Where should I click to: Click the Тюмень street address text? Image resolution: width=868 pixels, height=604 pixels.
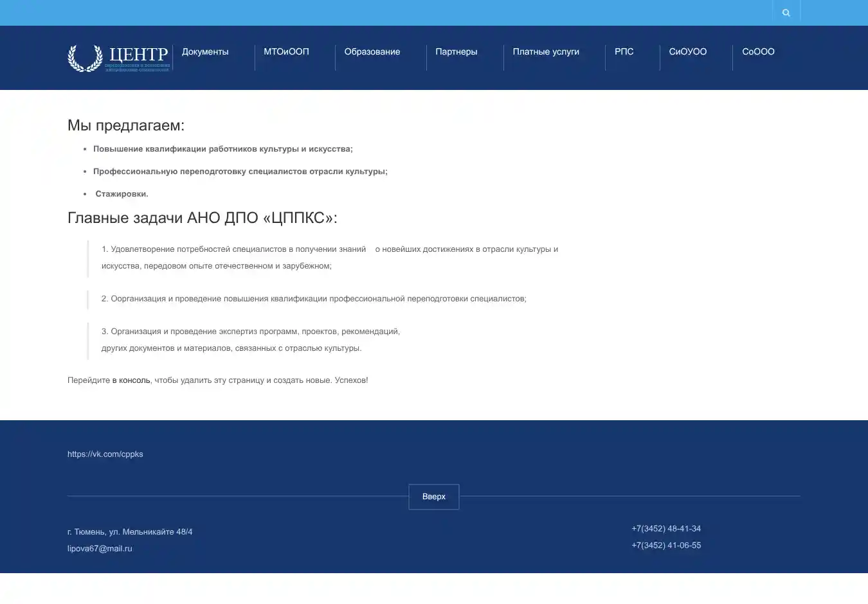pyautogui.click(x=130, y=532)
